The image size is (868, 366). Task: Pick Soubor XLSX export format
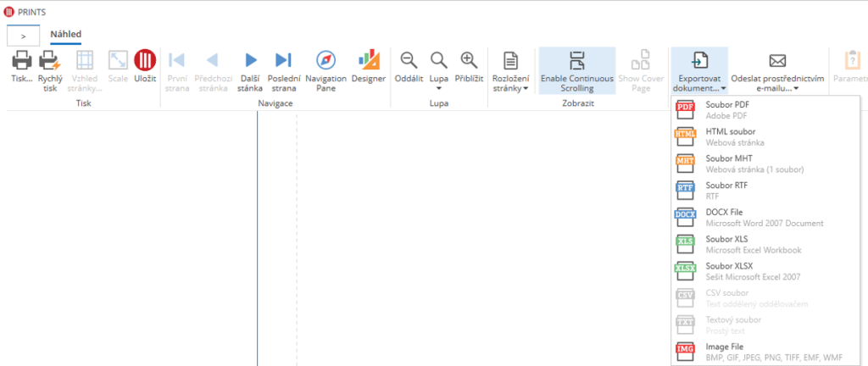(x=727, y=271)
